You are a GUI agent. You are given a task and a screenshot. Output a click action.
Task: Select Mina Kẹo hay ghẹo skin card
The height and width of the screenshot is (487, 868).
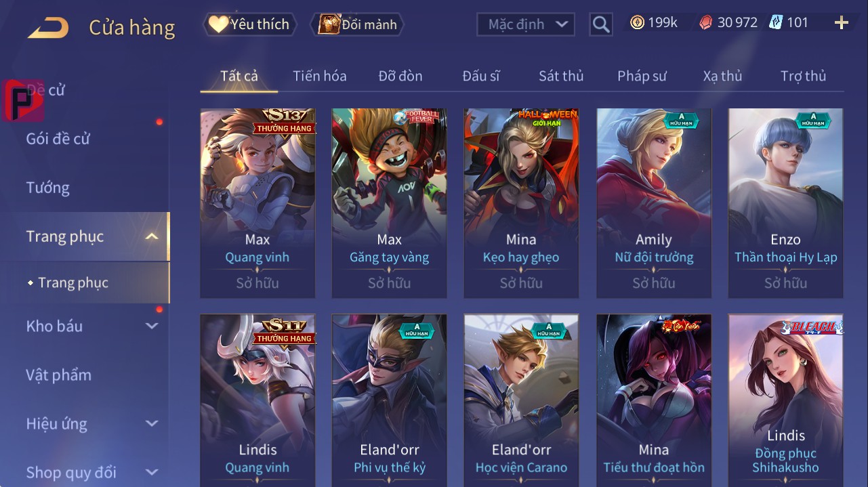click(x=521, y=203)
